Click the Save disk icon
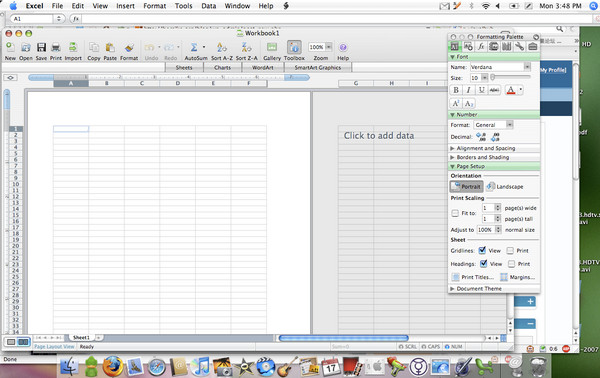The height and width of the screenshot is (378, 600). tap(41, 47)
